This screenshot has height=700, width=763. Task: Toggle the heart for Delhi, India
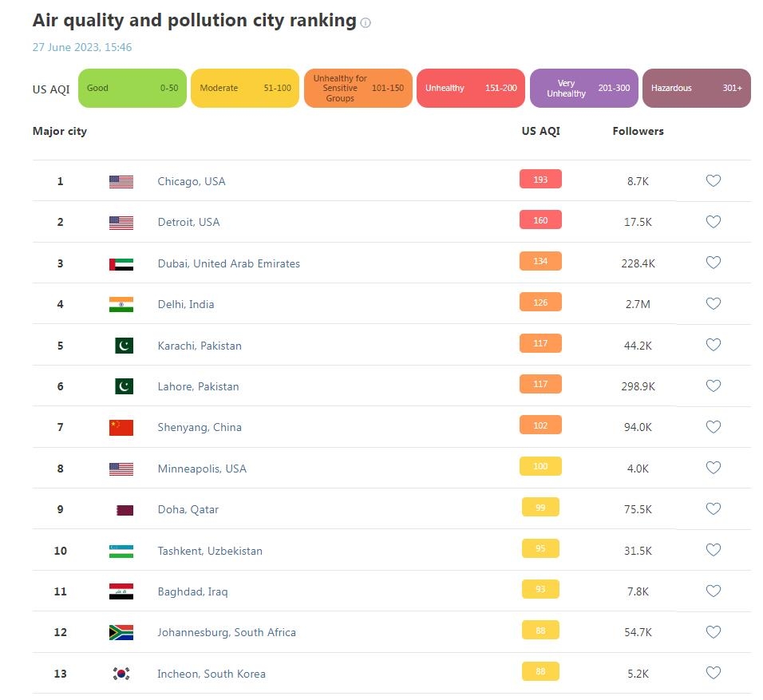coord(713,303)
